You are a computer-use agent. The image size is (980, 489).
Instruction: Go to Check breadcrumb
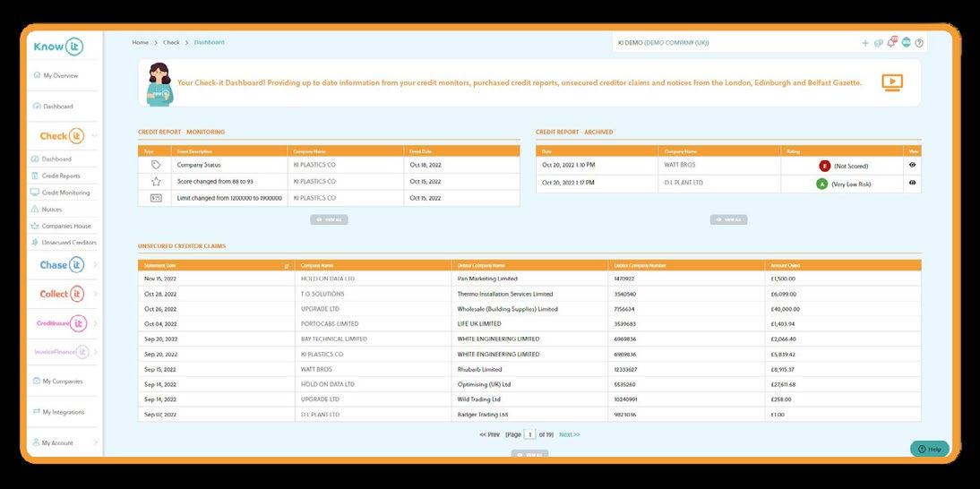coord(171,42)
